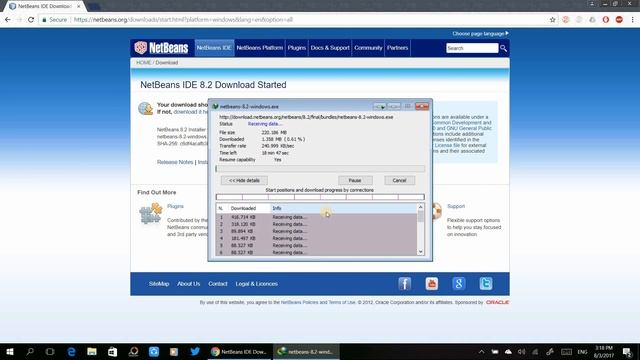This screenshot has height=360, width=640.
Task: Click the secure padlock in address bar
Action: (x=44, y=20)
